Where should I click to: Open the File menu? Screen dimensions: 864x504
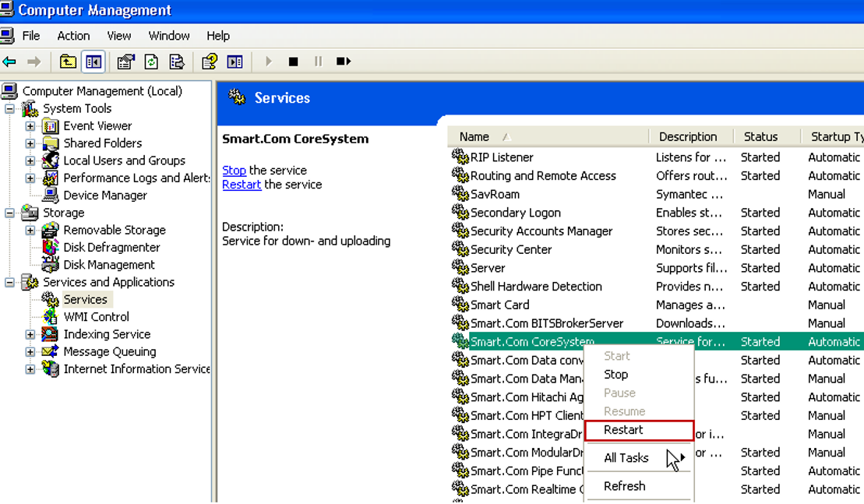(31, 36)
